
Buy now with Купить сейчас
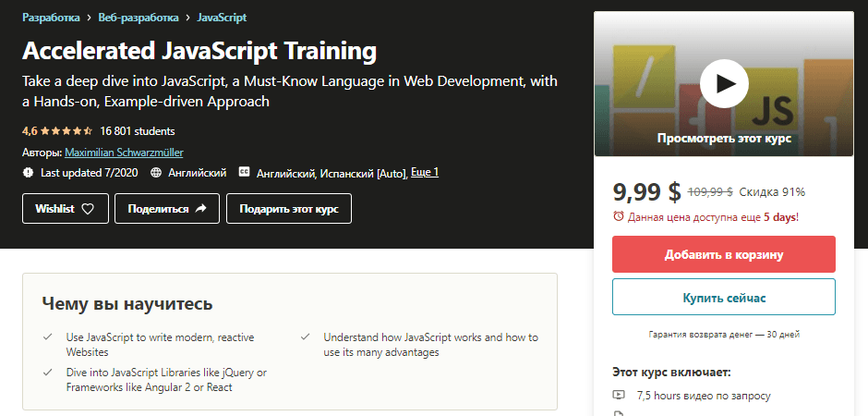point(724,297)
